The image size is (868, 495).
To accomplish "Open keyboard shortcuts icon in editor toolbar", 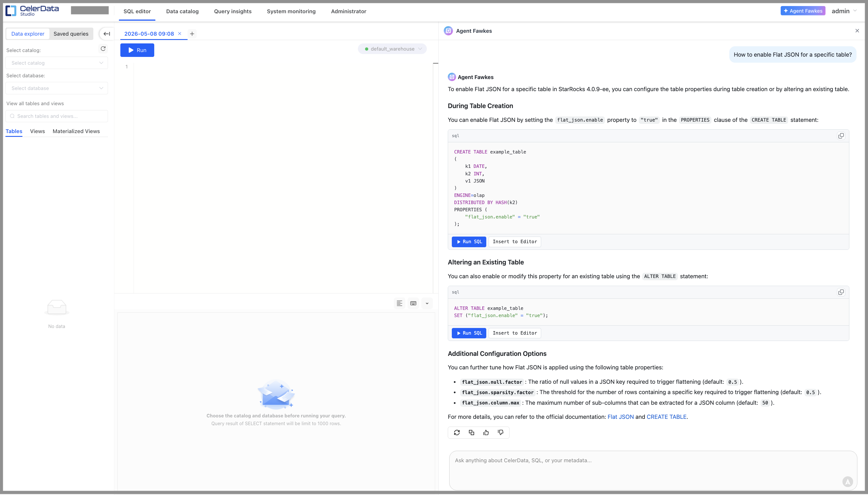I will [x=413, y=303].
